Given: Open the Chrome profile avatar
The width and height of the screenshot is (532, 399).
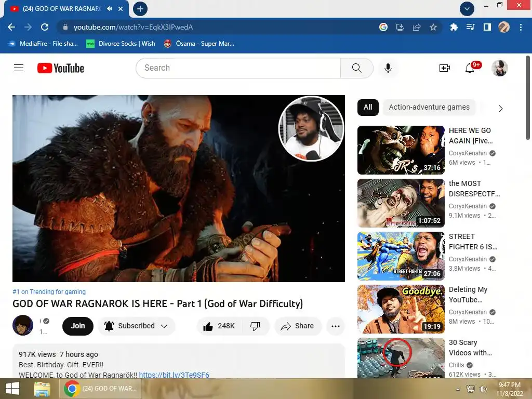Looking at the screenshot, I should coord(504,27).
